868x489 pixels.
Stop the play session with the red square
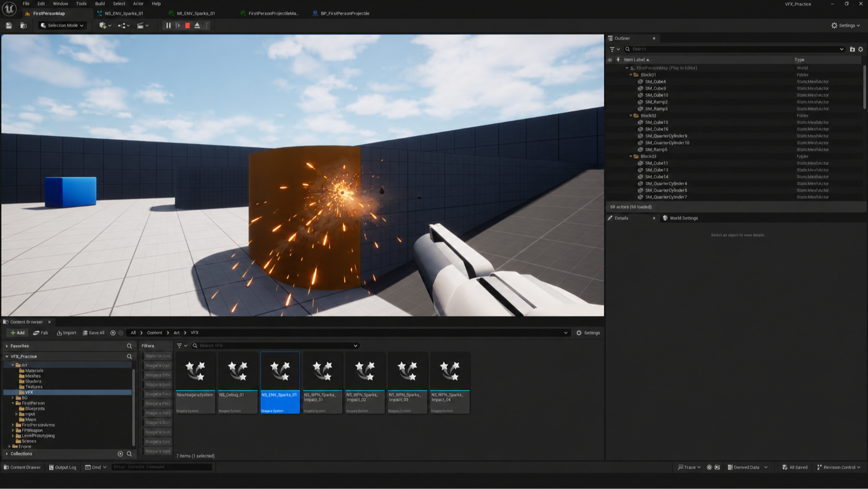click(187, 25)
